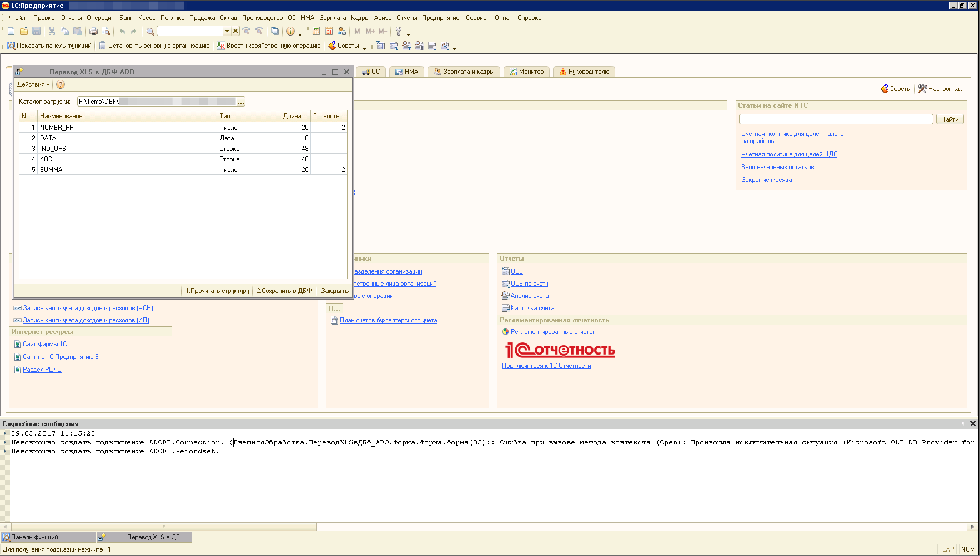Screen dimensions: 980x556
Task: Click the Save diskette icon
Action: coord(37,31)
